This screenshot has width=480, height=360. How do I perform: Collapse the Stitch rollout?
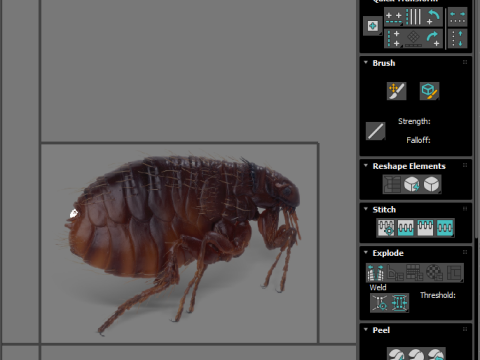click(x=366, y=209)
